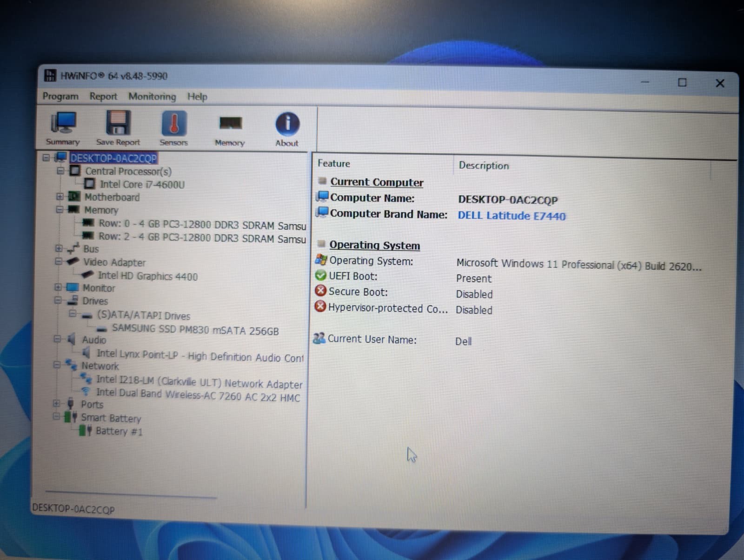Open the Monitoring menu

[153, 96]
